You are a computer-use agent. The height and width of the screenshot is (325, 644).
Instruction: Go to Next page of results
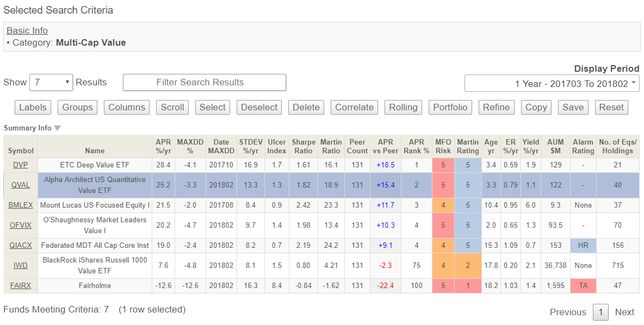click(x=624, y=312)
